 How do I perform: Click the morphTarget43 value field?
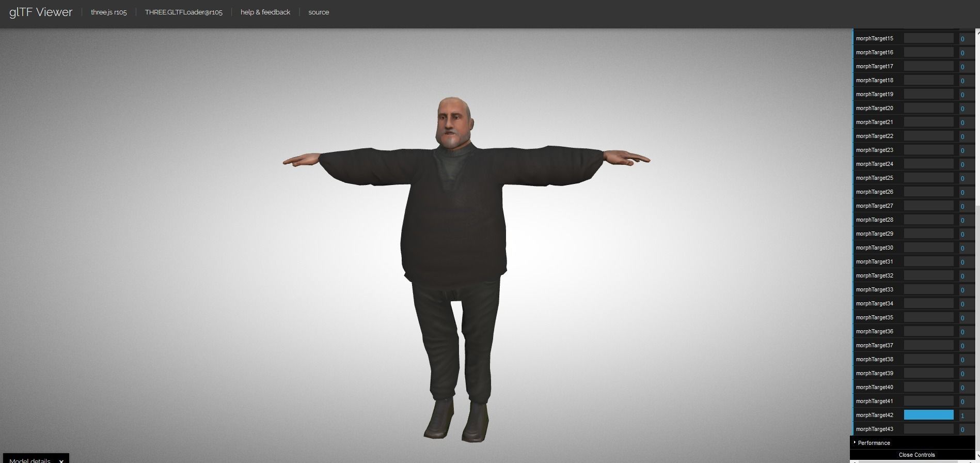pos(967,429)
